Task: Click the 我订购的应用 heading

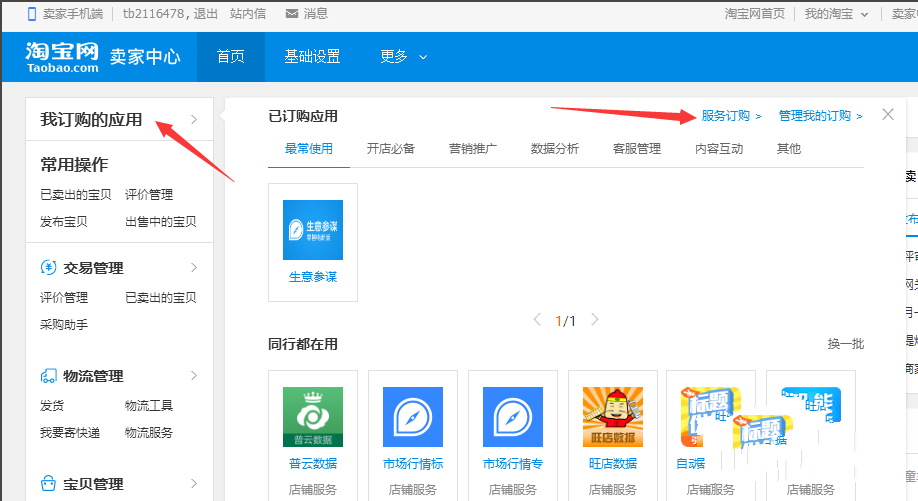Action: (91, 119)
